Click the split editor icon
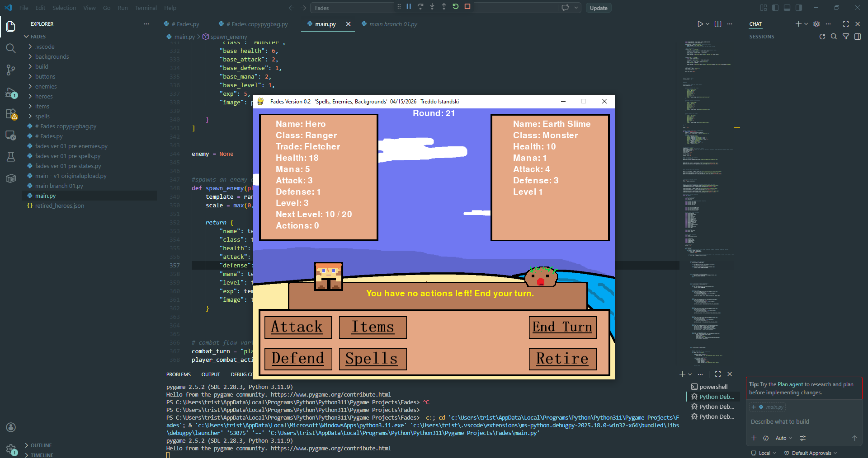Viewport: 868px width, 458px height. coord(718,24)
